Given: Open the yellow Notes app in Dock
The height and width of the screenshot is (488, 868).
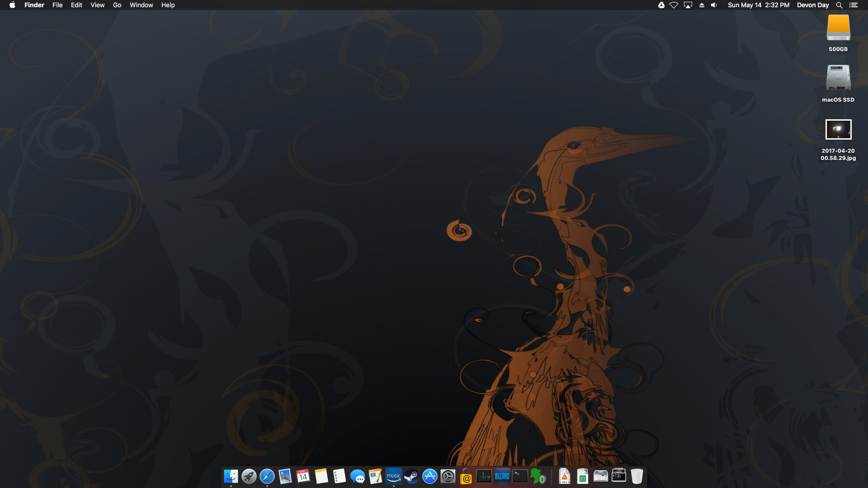Looking at the screenshot, I should point(321,476).
